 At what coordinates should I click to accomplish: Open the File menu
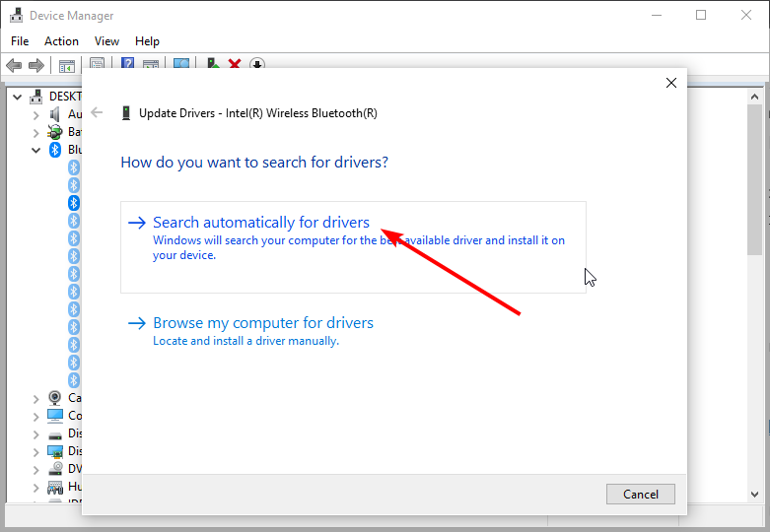point(20,41)
